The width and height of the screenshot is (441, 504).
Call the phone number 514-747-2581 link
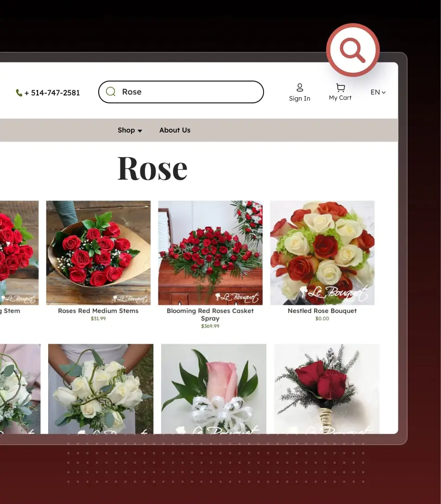[52, 93]
